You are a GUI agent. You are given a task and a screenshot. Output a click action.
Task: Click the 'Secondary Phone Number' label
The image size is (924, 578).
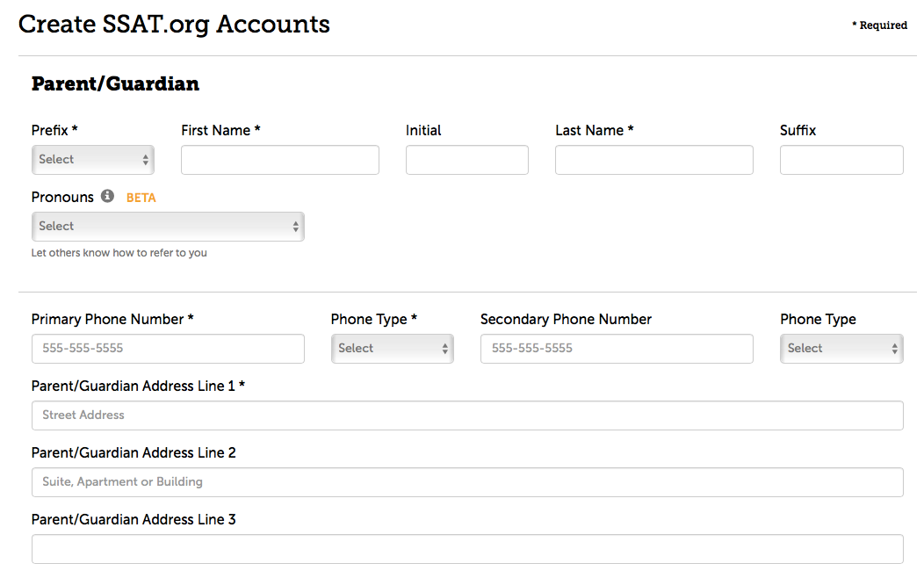566,320
